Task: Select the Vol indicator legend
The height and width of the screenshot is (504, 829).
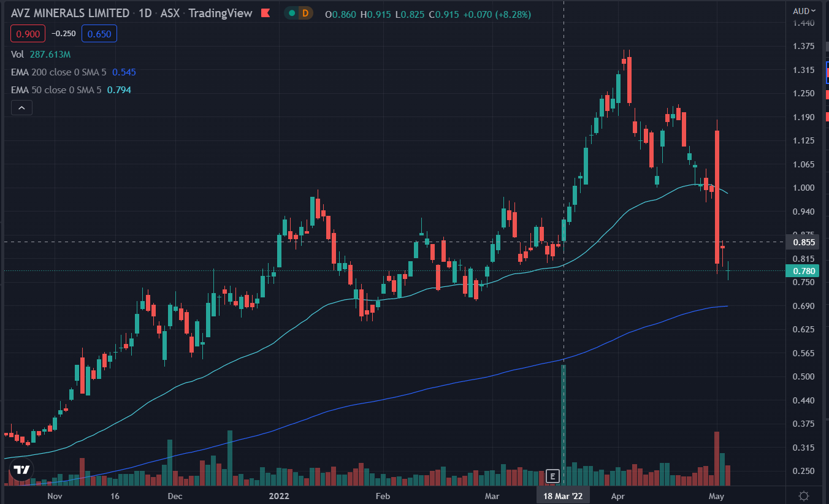Action: click(18, 54)
